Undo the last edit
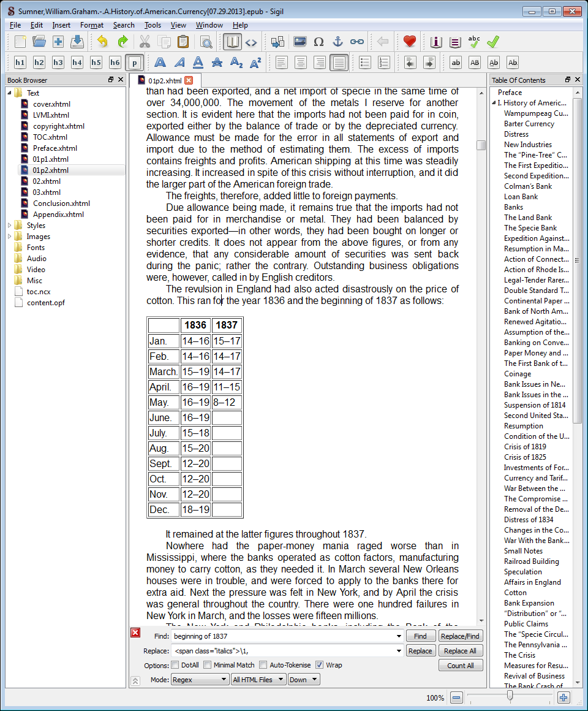The image size is (588, 711). point(103,42)
